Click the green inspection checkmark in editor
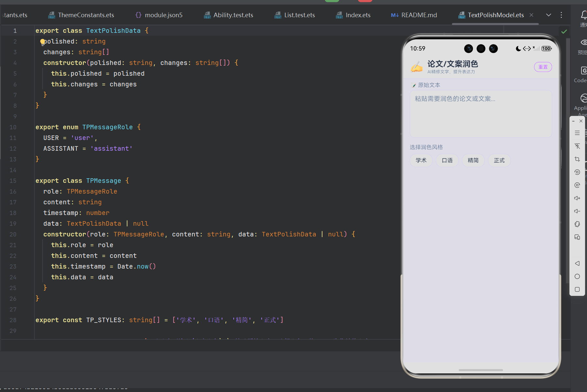 564,32
